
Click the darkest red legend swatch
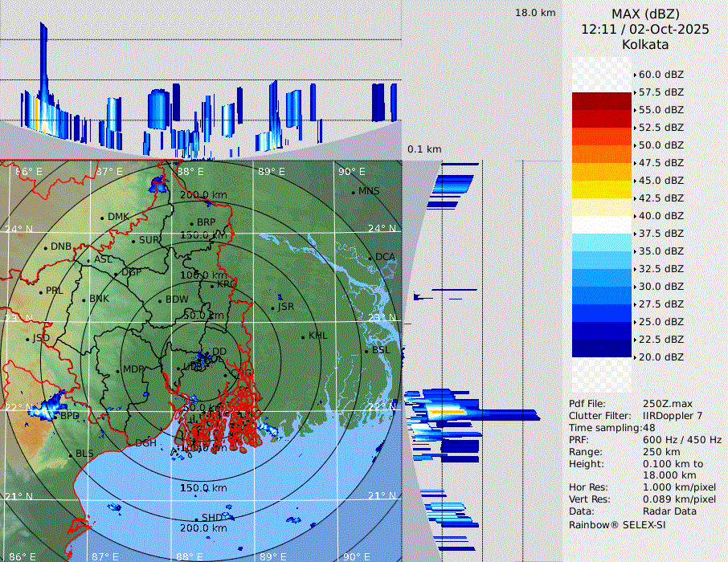click(601, 101)
